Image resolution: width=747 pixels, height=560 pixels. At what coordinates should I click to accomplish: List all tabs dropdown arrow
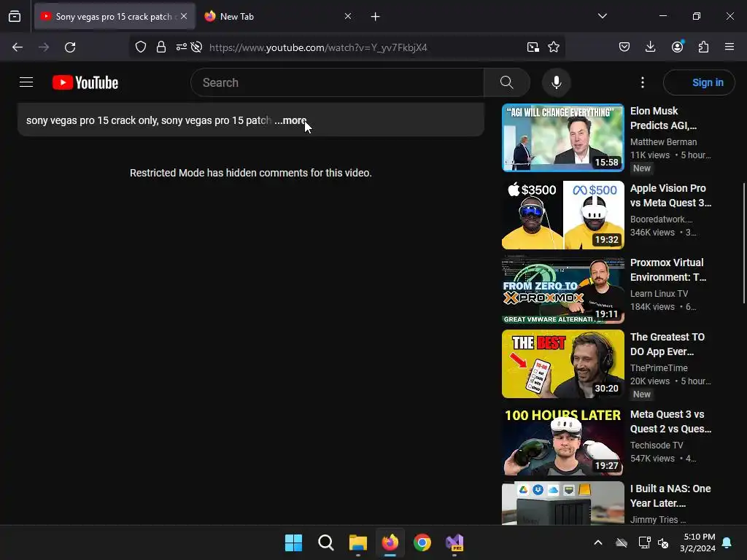coord(603,16)
